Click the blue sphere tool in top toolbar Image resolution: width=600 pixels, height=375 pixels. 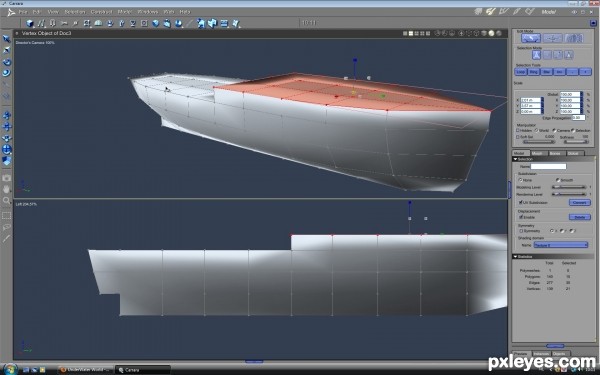click(x=156, y=23)
